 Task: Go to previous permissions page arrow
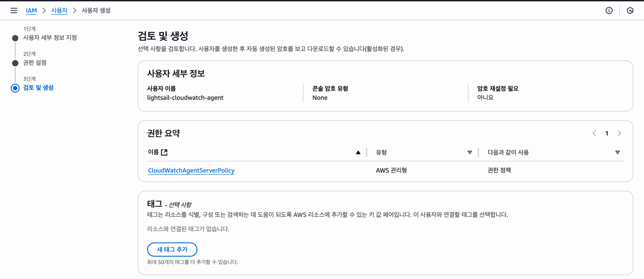(594, 133)
